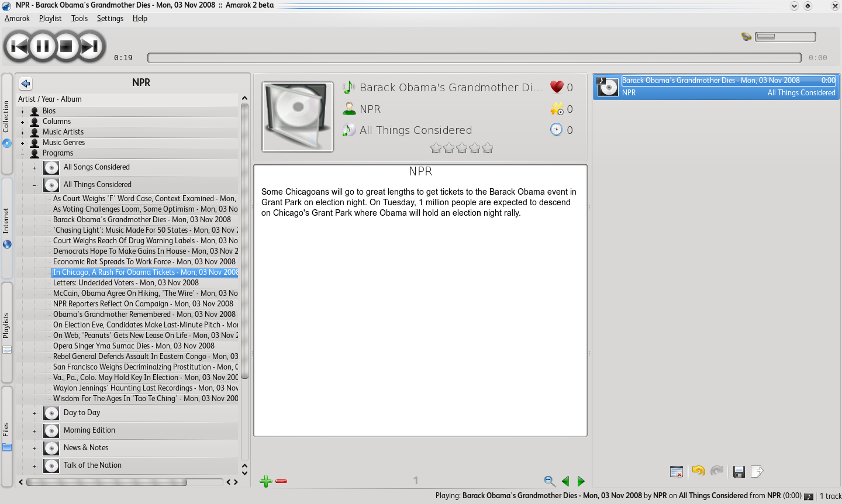Collapse the Programs category

22,153
